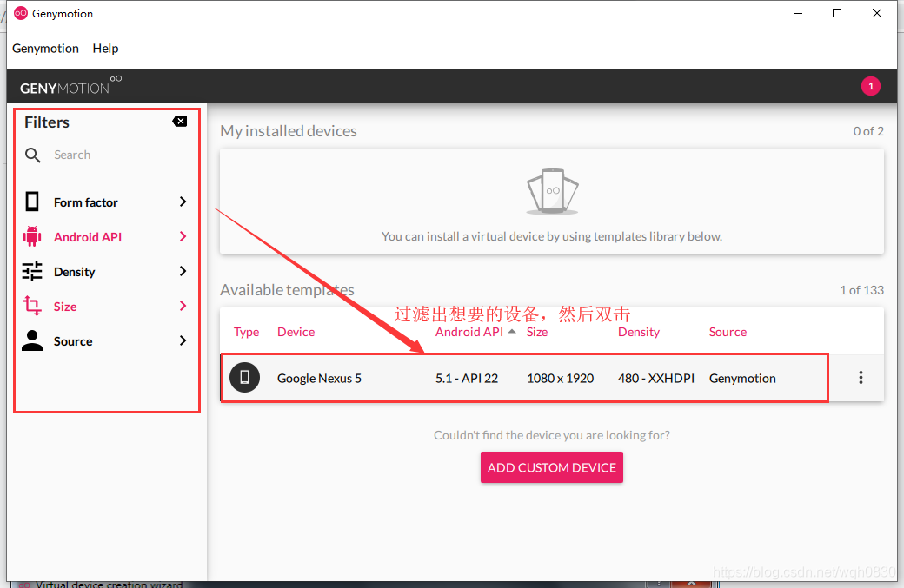The image size is (904, 588).
Task: Select the Size filter label
Action: point(65,307)
